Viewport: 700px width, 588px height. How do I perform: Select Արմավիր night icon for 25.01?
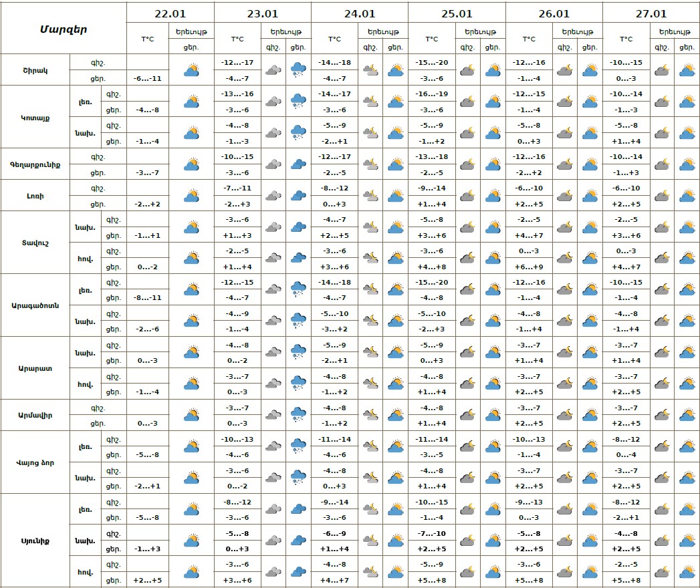pos(467,416)
